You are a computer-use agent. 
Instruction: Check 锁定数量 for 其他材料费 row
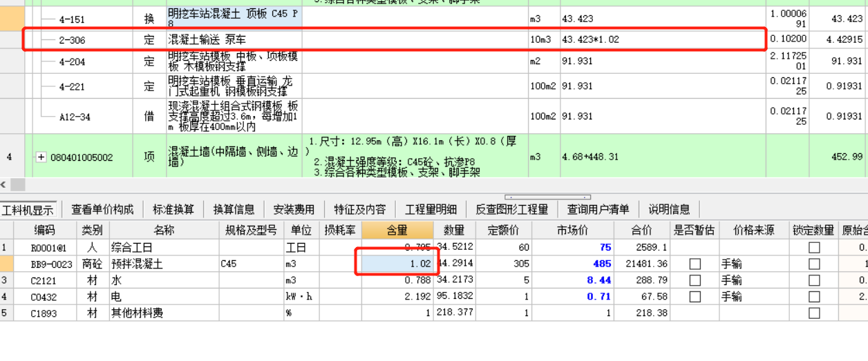click(x=814, y=313)
